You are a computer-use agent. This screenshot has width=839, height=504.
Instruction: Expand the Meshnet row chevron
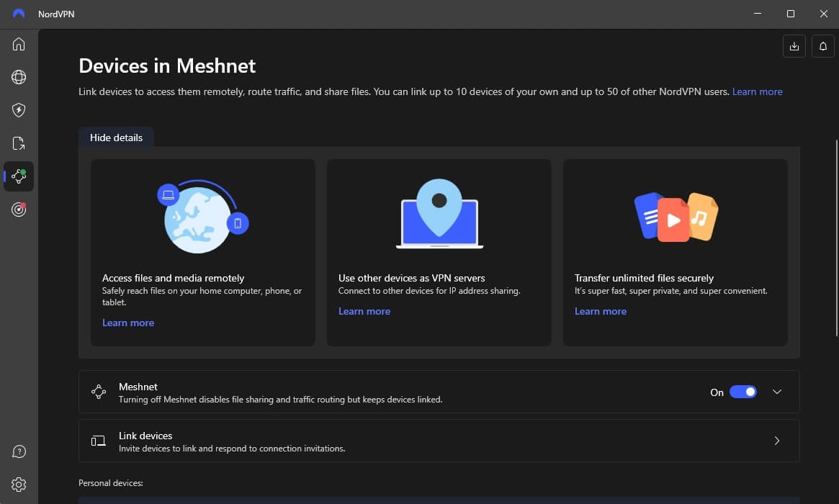[777, 392]
